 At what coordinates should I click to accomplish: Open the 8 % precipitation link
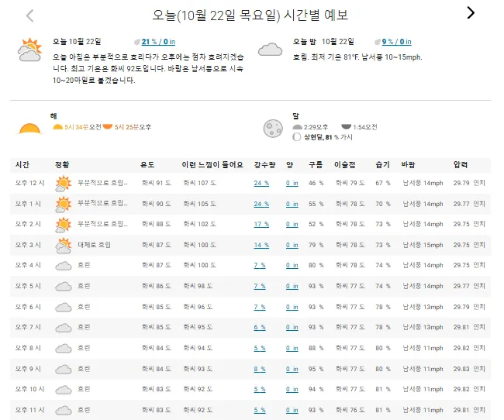(x=260, y=369)
